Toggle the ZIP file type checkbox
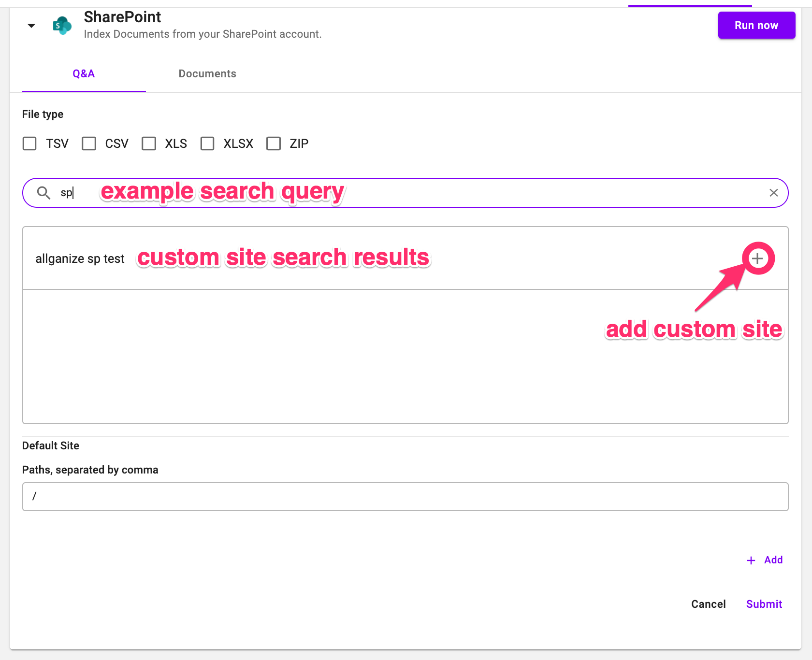Image resolution: width=812 pixels, height=660 pixels. 274,143
